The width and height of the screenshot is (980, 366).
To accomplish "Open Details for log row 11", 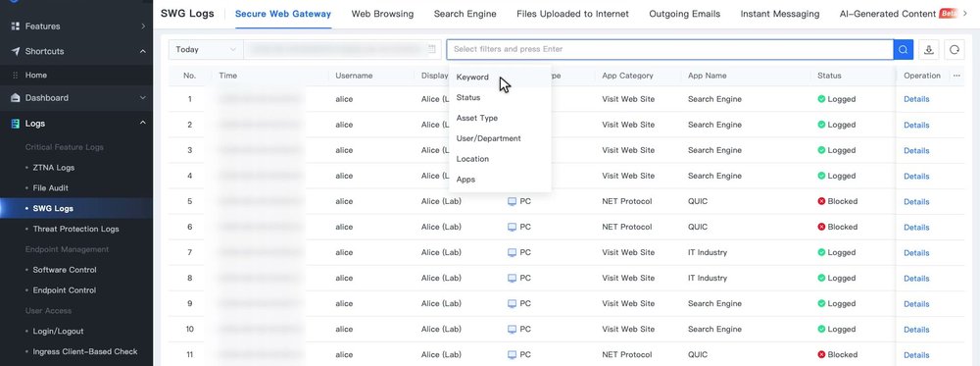I will click(916, 355).
